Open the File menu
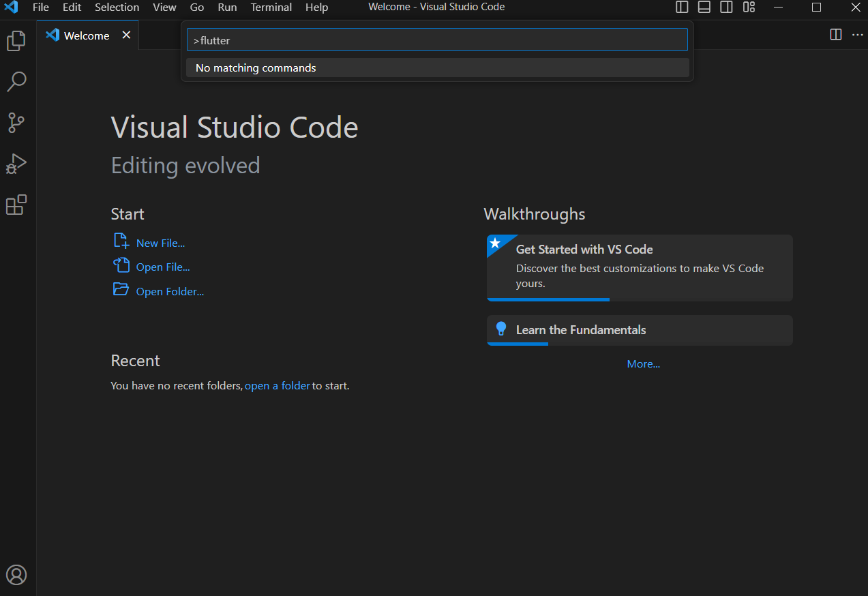Viewport: 868px width, 596px height. tap(41, 8)
